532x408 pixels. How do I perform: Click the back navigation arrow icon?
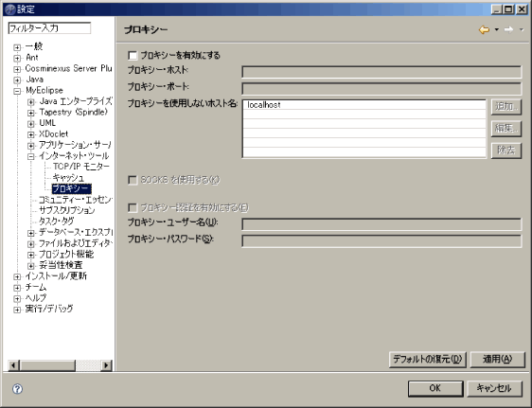[484, 30]
